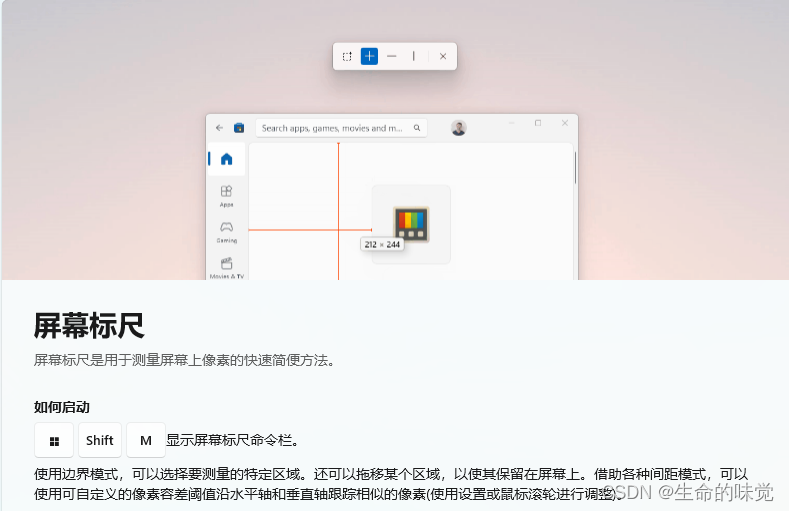The image size is (789, 511).
Task: Go back in the Store window
Action: [x=219, y=128]
